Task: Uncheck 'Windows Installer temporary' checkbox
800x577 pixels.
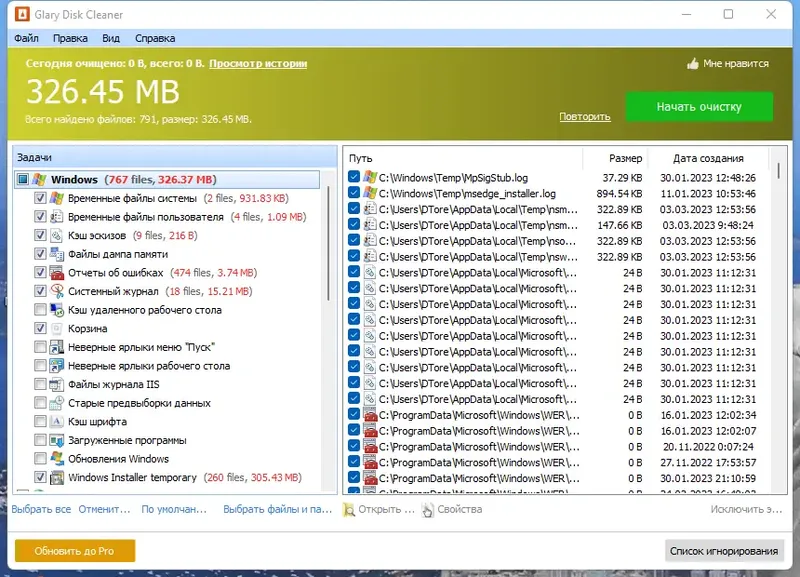Action: click(x=40, y=478)
